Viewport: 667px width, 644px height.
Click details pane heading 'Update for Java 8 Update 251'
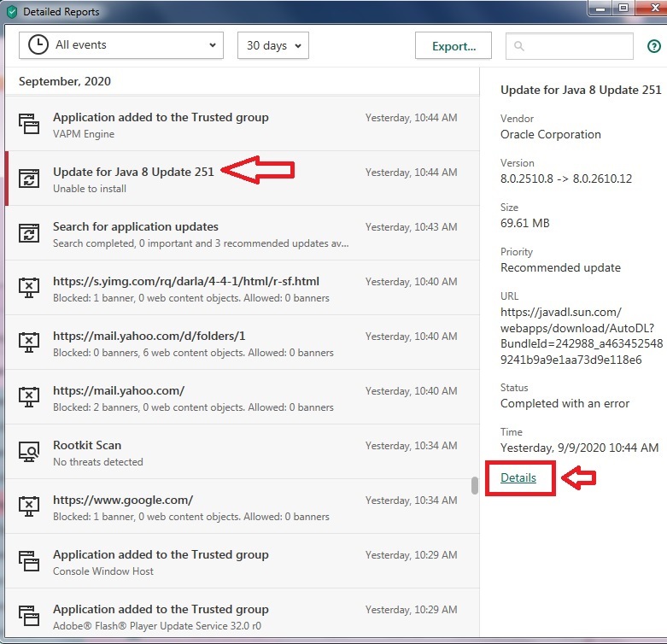point(581,90)
